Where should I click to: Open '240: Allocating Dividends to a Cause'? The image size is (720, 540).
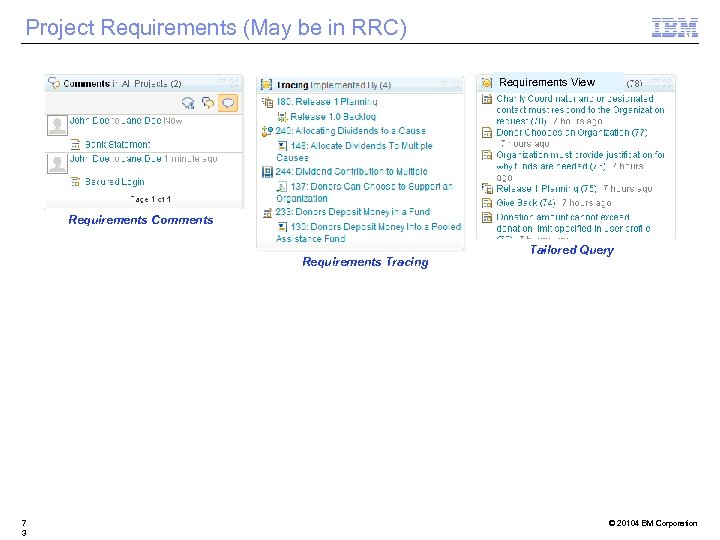click(350, 131)
